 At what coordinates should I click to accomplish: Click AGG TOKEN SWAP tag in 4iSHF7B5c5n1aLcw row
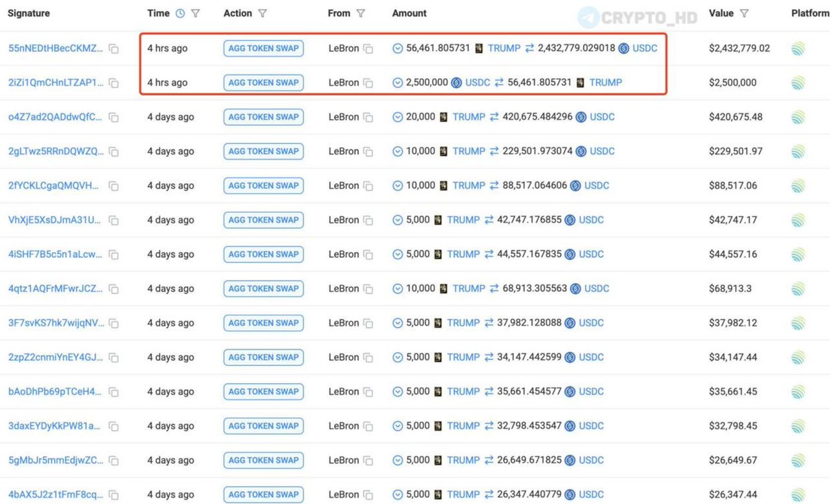[x=264, y=254]
